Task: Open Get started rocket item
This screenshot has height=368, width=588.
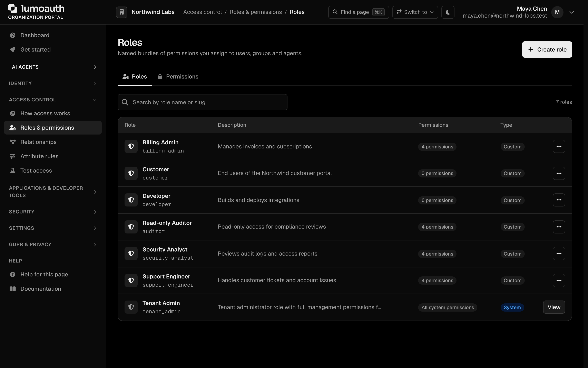Action: coord(53,50)
